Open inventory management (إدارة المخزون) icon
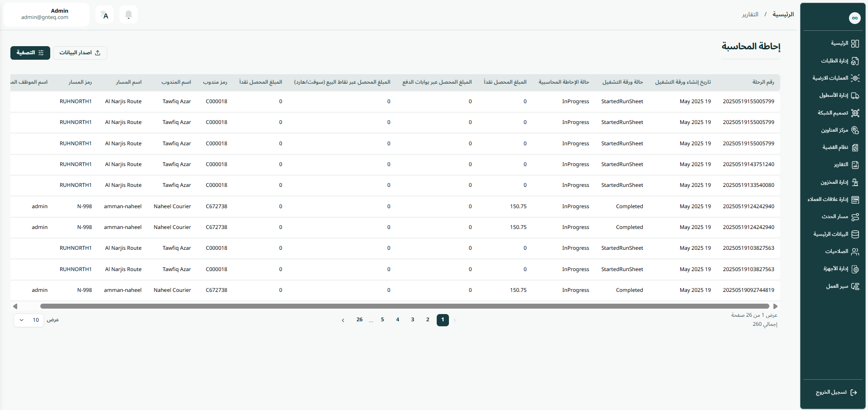This screenshot has height=410, width=868. point(855,182)
